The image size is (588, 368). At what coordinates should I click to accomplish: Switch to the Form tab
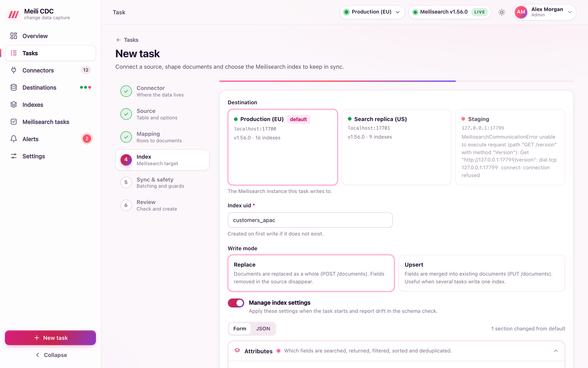point(239,329)
